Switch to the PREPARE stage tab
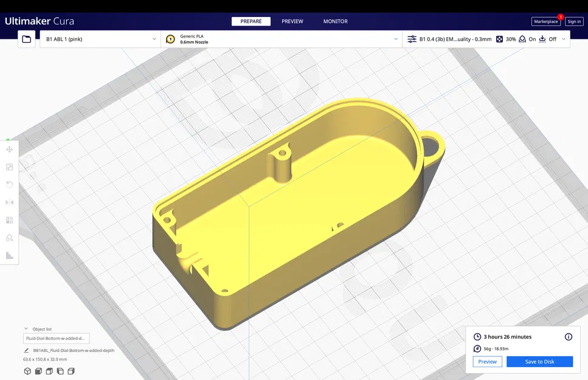Viewport: 588px width, 380px height. click(251, 21)
